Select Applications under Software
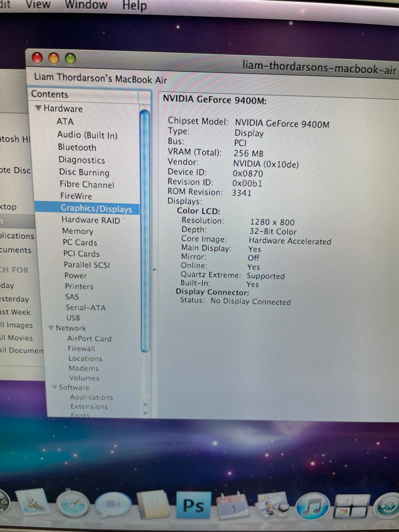 click(91, 397)
